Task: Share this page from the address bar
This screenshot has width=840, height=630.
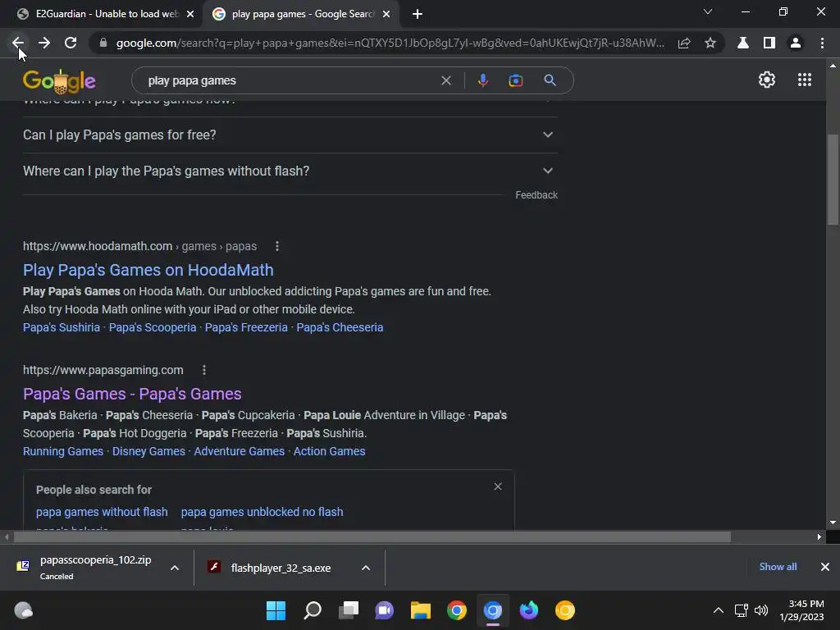Action: (x=684, y=43)
